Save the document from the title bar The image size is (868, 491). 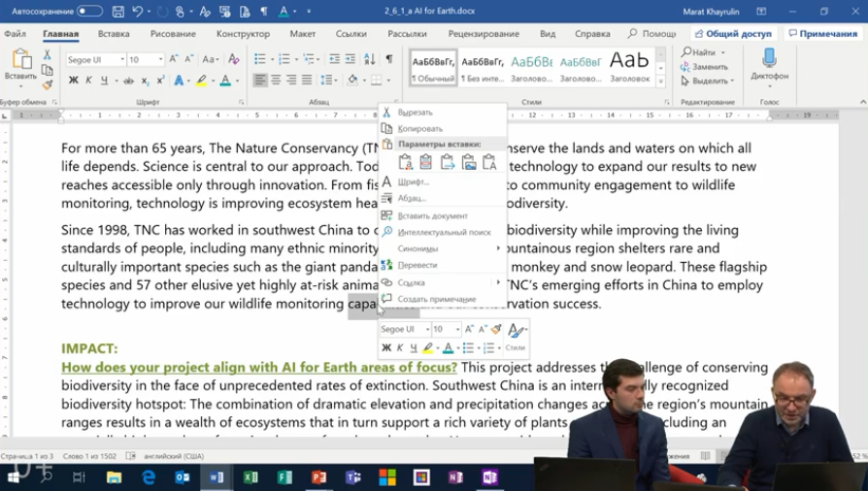coord(117,11)
